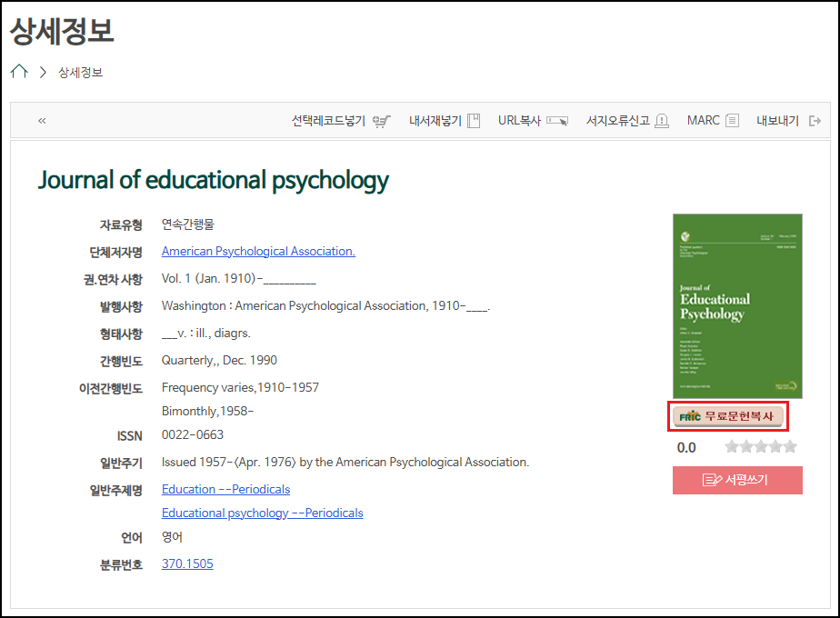The image size is (840, 618).
Task: Click 상세정보 breadcrumb text
Action: pyautogui.click(x=80, y=73)
